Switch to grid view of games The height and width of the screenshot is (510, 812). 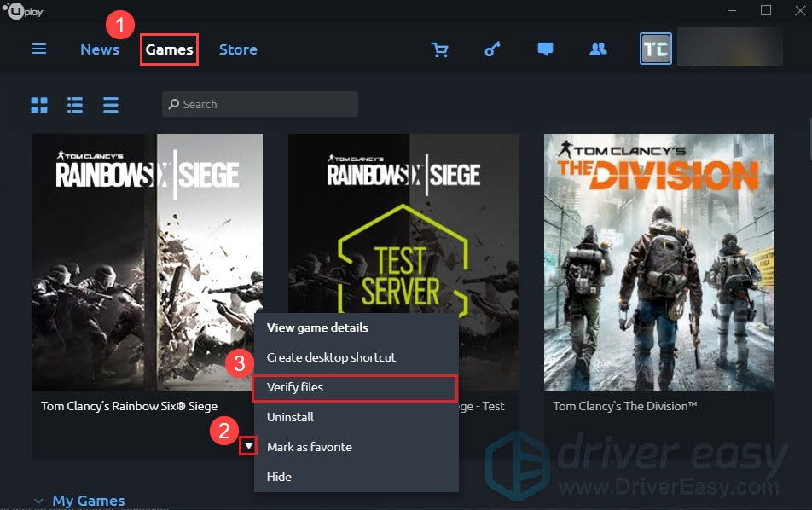tap(39, 104)
